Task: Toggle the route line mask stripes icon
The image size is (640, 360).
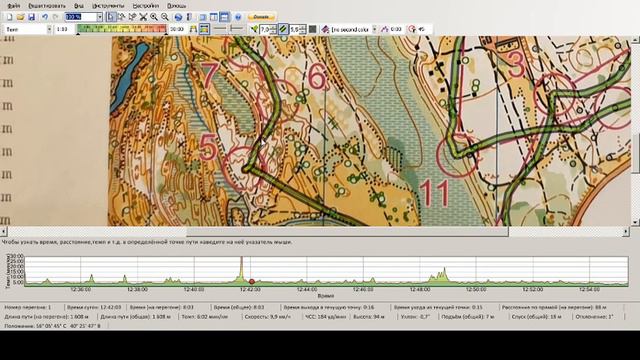Action: click(283, 29)
